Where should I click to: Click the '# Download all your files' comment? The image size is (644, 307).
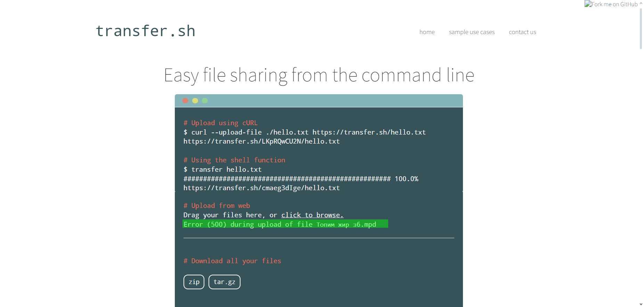pos(232,261)
